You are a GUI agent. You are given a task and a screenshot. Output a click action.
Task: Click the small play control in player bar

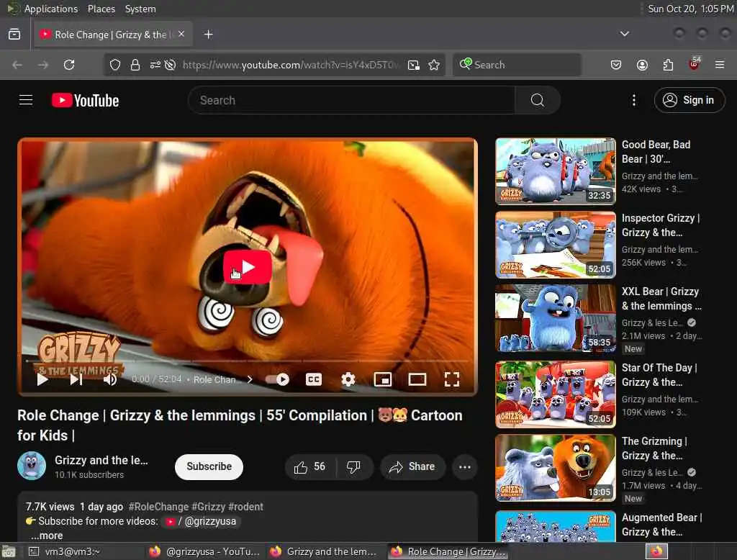(42, 379)
